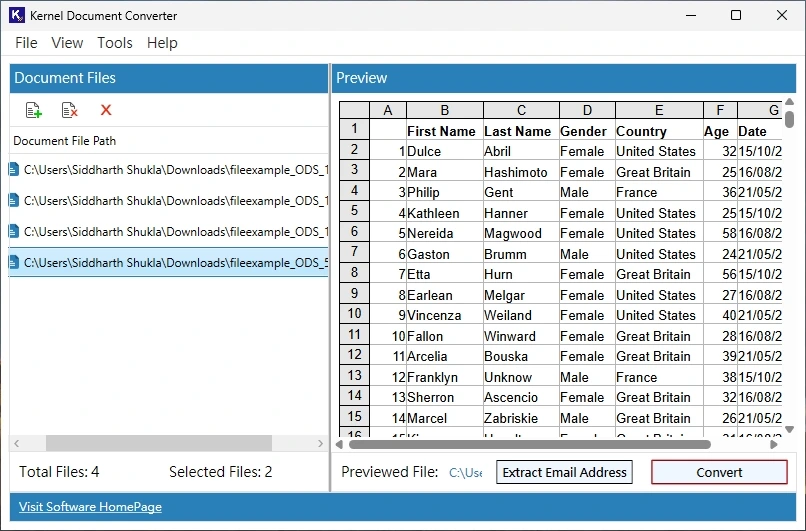This screenshot has height=531, width=806.
Task: Open the View menu
Action: tap(67, 43)
